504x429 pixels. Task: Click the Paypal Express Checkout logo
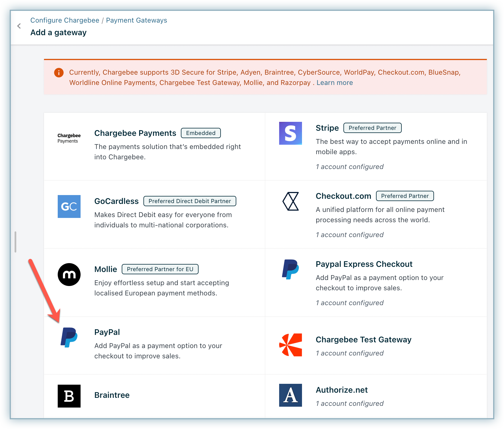(290, 269)
